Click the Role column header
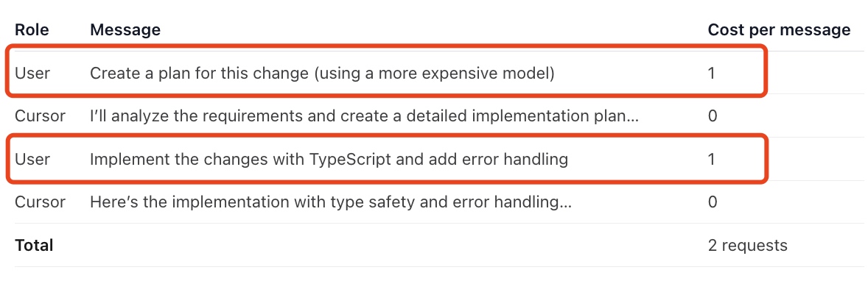The width and height of the screenshot is (868, 281). (x=32, y=29)
